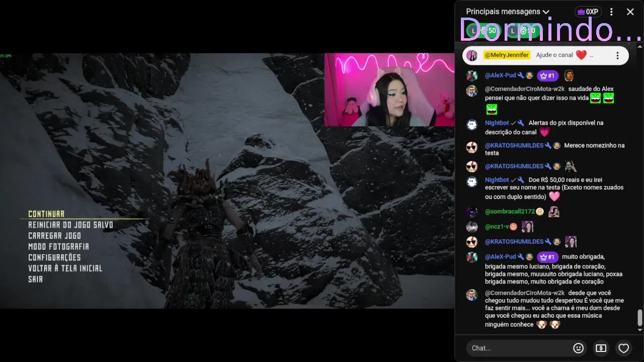Screen dimensions: 644x362
Task: Click Nightbot's name in 'Alertas do pix' message
Action: (x=497, y=123)
